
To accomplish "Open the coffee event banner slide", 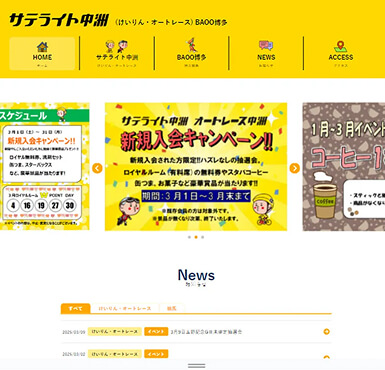I will [344, 167].
